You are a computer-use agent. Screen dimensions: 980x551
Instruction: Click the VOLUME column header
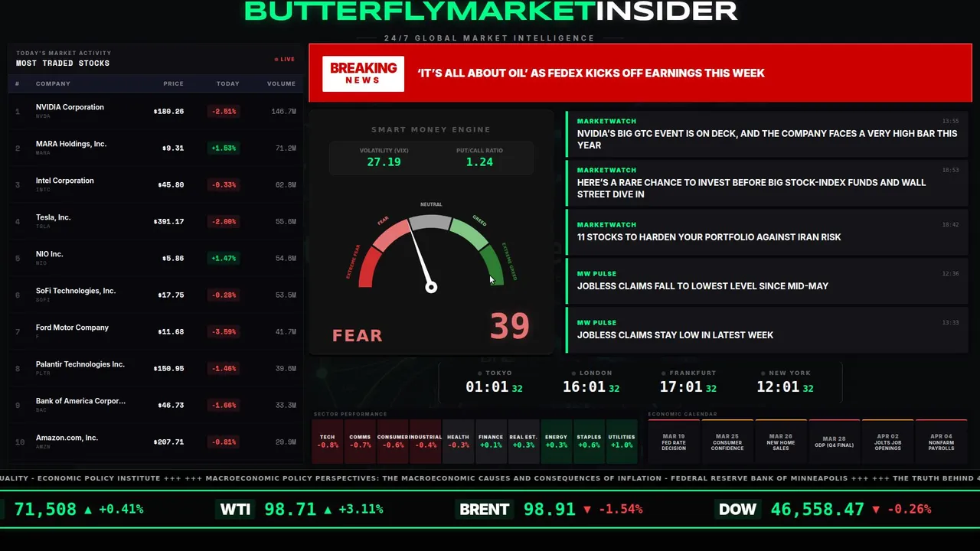281,83
